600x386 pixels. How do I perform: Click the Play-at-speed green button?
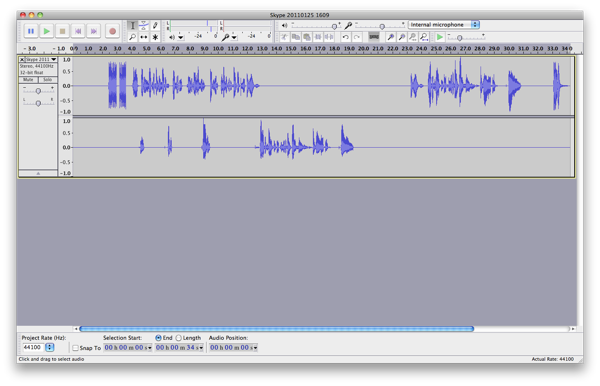pyautogui.click(x=440, y=37)
